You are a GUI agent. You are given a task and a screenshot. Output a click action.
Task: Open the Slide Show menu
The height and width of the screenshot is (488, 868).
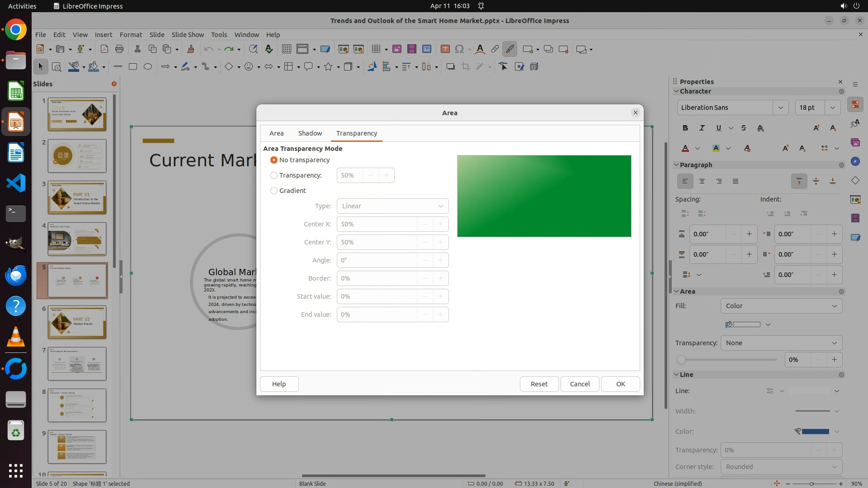(x=188, y=35)
